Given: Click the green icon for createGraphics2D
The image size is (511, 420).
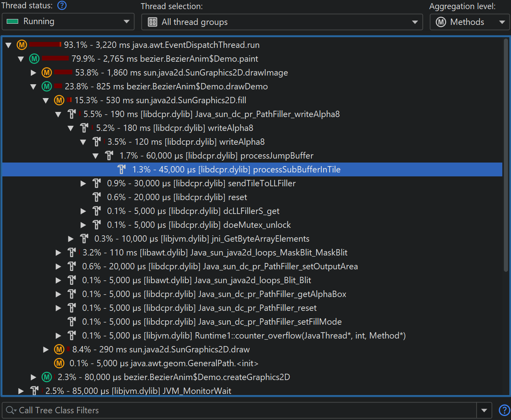Looking at the screenshot, I should [47, 377].
